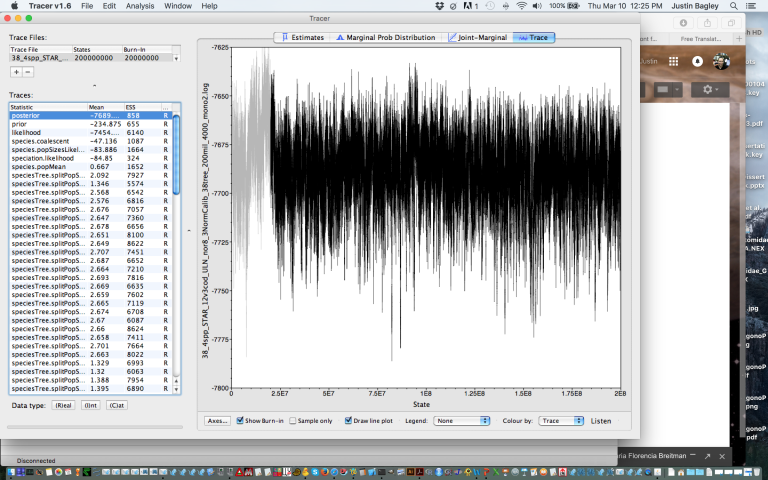
Task: Select the species.coalescent trace row
Action: click(91, 141)
